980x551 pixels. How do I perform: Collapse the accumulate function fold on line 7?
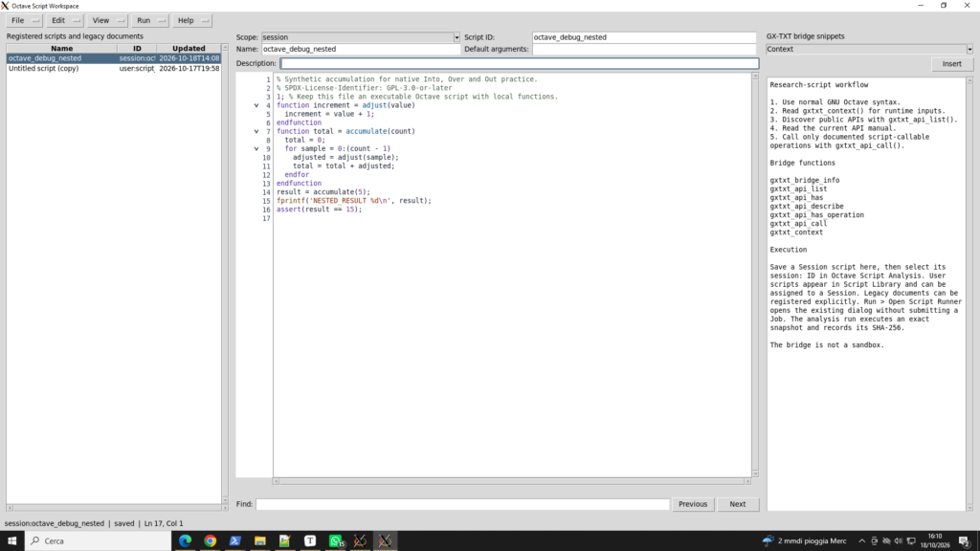click(x=256, y=132)
